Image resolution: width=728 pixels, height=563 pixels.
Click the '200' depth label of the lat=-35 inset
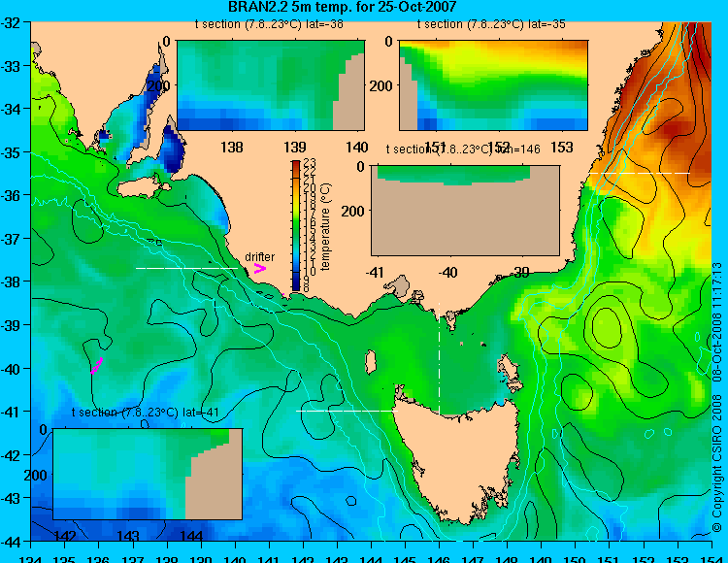point(381,85)
